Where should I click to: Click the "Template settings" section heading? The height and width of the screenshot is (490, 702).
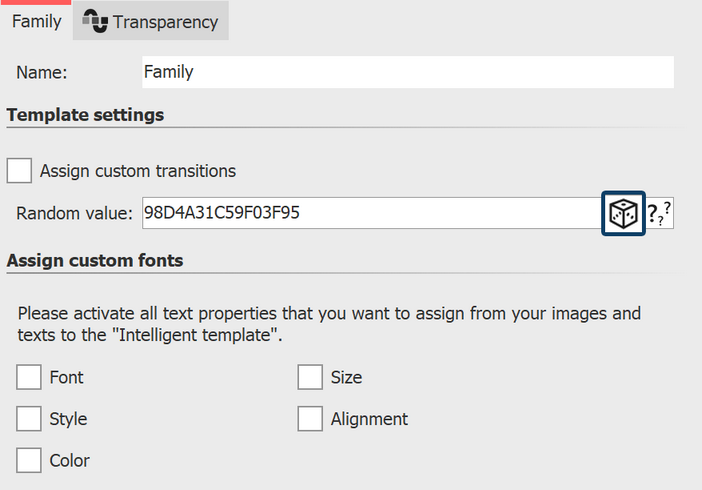tap(85, 115)
